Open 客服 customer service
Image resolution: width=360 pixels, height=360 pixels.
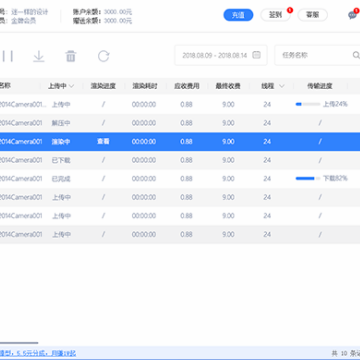[x=312, y=15]
